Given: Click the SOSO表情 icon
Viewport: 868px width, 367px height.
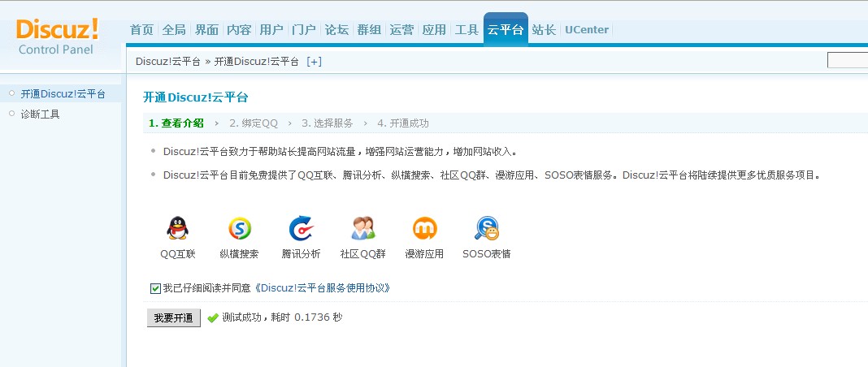Looking at the screenshot, I should coord(487,227).
